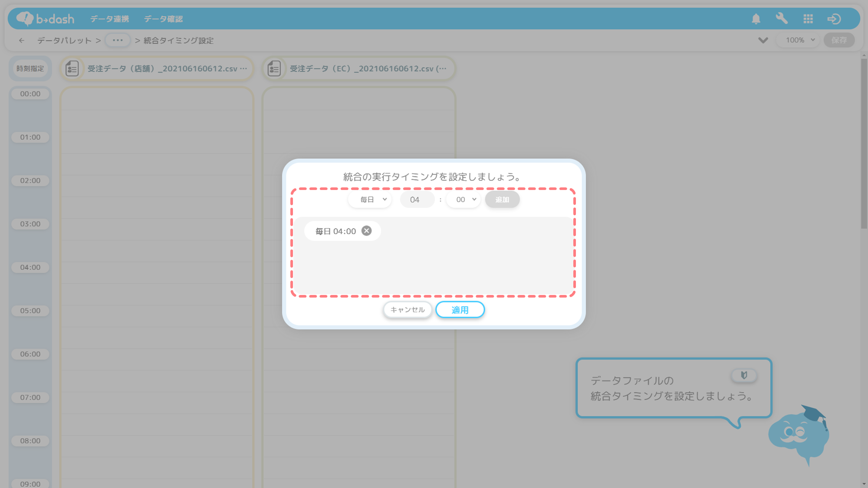The image size is (868, 488).
Task: Click the データパレット breadcrumb
Action: (64, 40)
